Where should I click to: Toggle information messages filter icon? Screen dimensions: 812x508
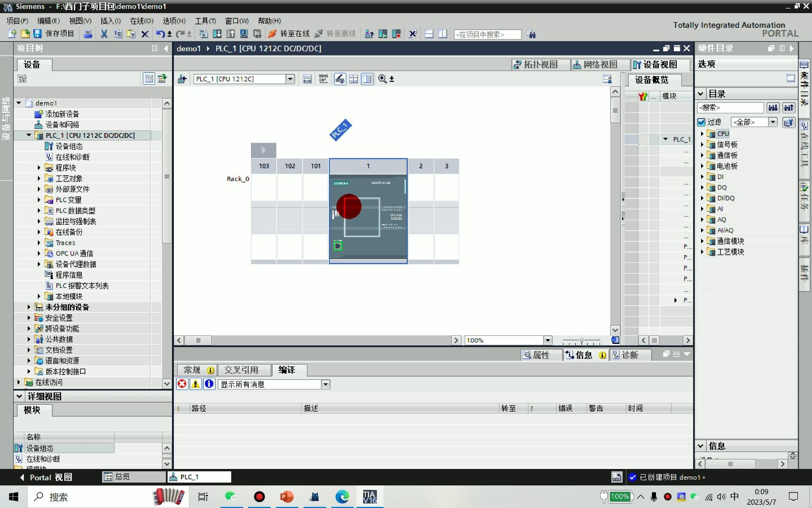(x=209, y=384)
